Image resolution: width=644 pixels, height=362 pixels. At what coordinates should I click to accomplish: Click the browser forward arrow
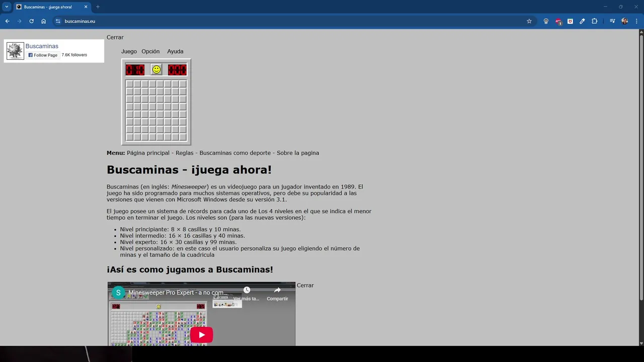pos(19,21)
